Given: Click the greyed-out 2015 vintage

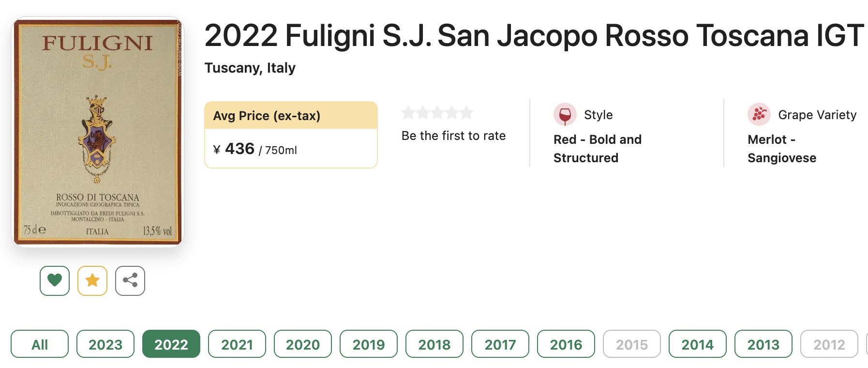Looking at the screenshot, I should point(632,344).
